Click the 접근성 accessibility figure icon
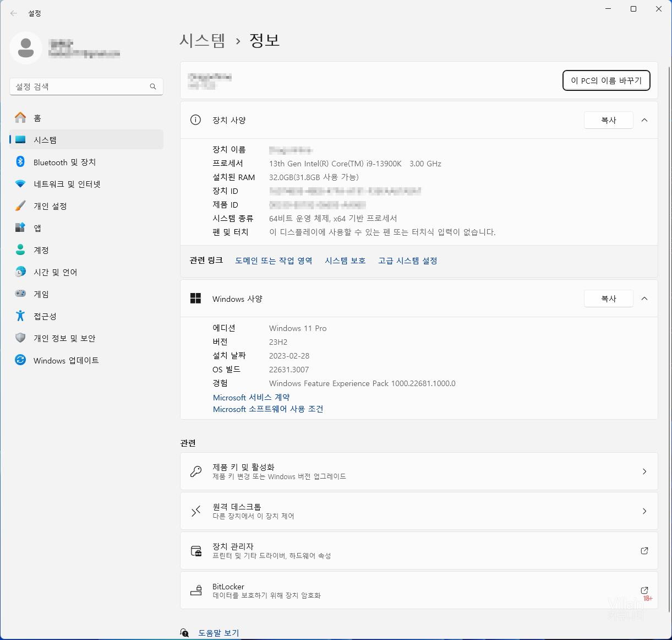Image resolution: width=672 pixels, height=640 pixels. coord(20,316)
